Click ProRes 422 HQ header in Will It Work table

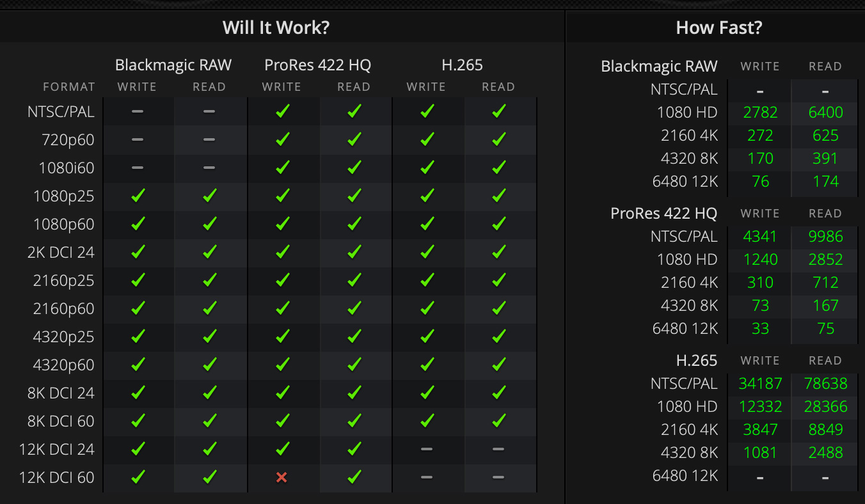(318, 65)
